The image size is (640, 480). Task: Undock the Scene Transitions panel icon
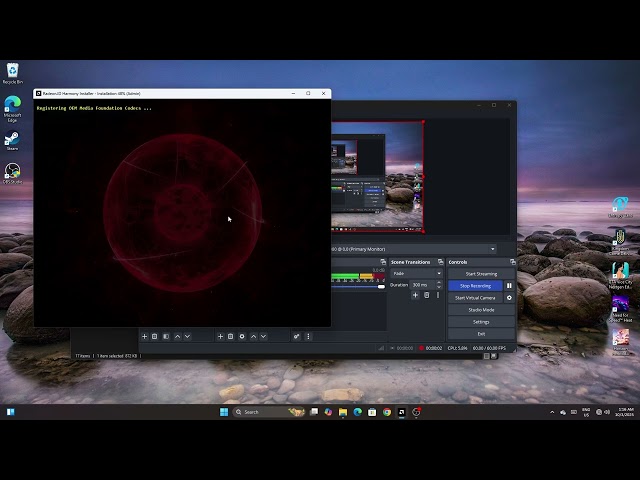point(440,262)
